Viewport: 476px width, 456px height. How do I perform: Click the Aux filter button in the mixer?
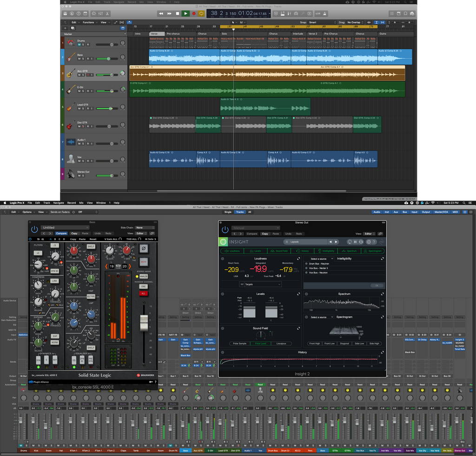coord(396,212)
